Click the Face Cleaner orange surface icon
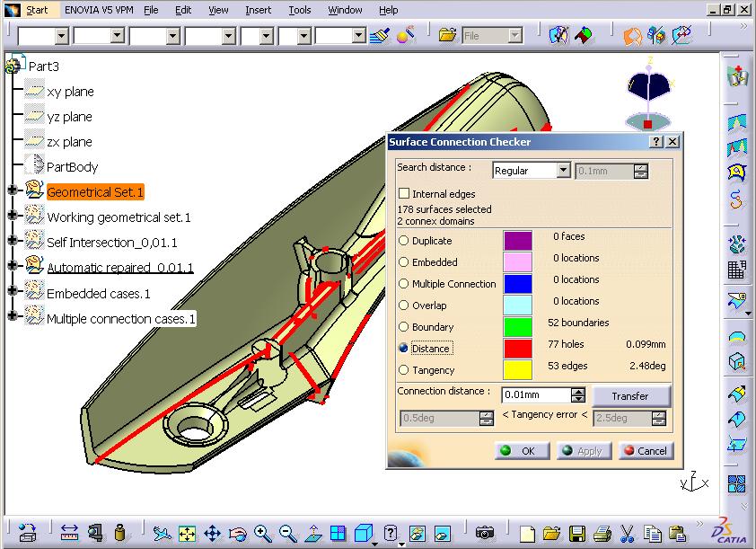The height and width of the screenshot is (549, 756). [632, 36]
